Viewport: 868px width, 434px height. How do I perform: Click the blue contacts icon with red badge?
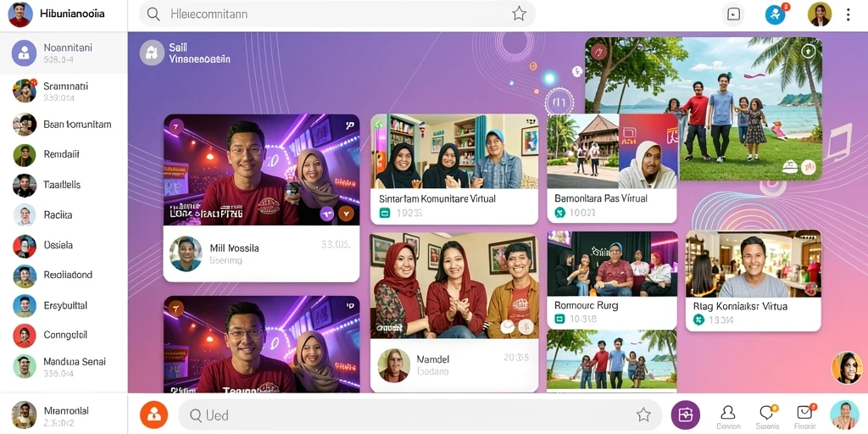point(776,14)
